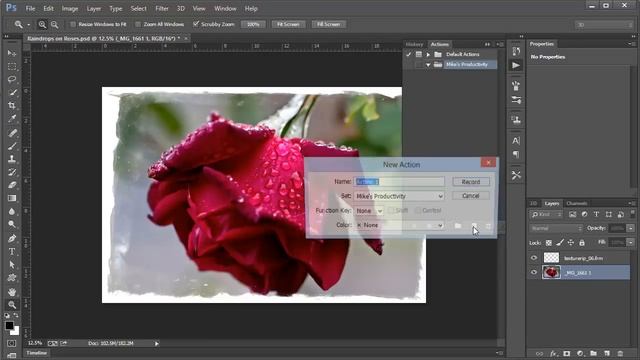Open the Fill dropdown arrow
640x360 pixels.
pyautogui.click(x=631, y=243)
